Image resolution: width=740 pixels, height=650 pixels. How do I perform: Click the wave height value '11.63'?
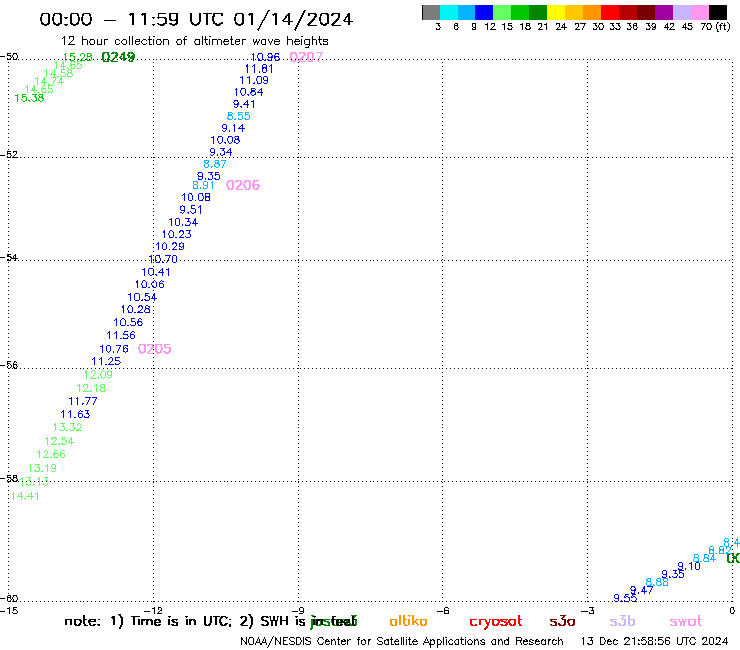tap(75, 414)
